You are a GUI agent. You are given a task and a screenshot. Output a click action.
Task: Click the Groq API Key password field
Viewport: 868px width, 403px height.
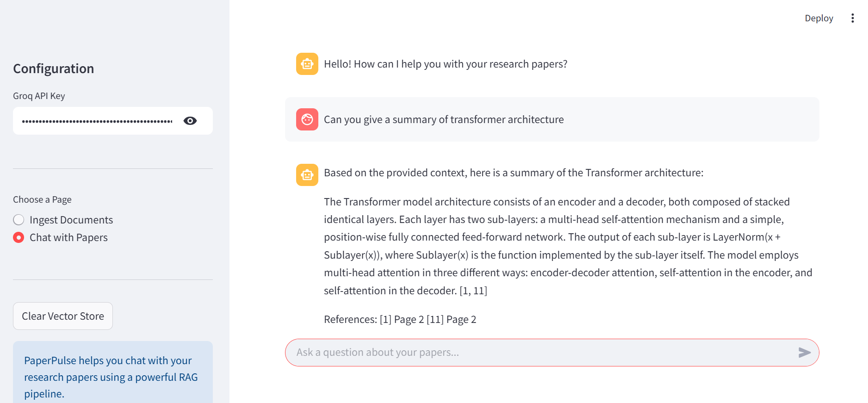pos(97,121)
